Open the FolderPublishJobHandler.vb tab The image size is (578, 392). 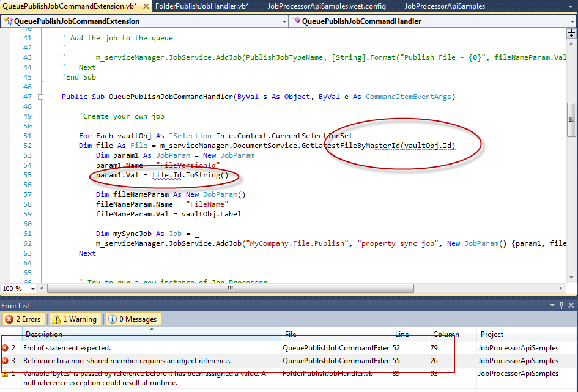tap(202, 6)
